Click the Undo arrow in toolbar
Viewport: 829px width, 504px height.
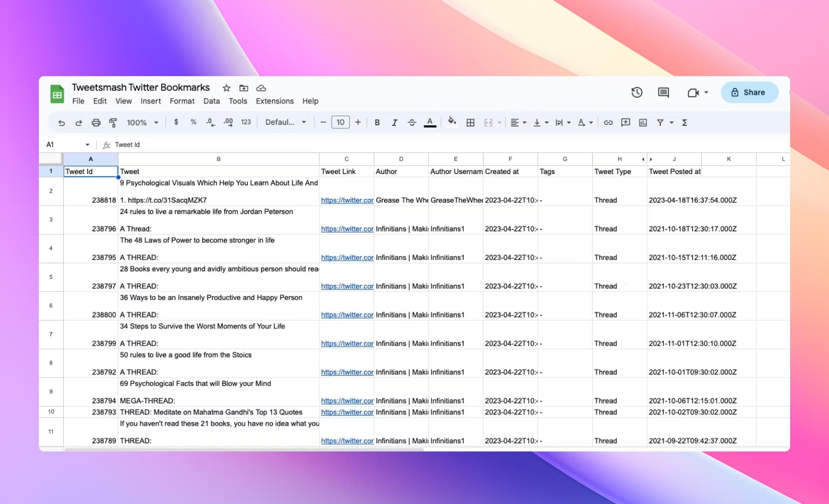[62, 123]
